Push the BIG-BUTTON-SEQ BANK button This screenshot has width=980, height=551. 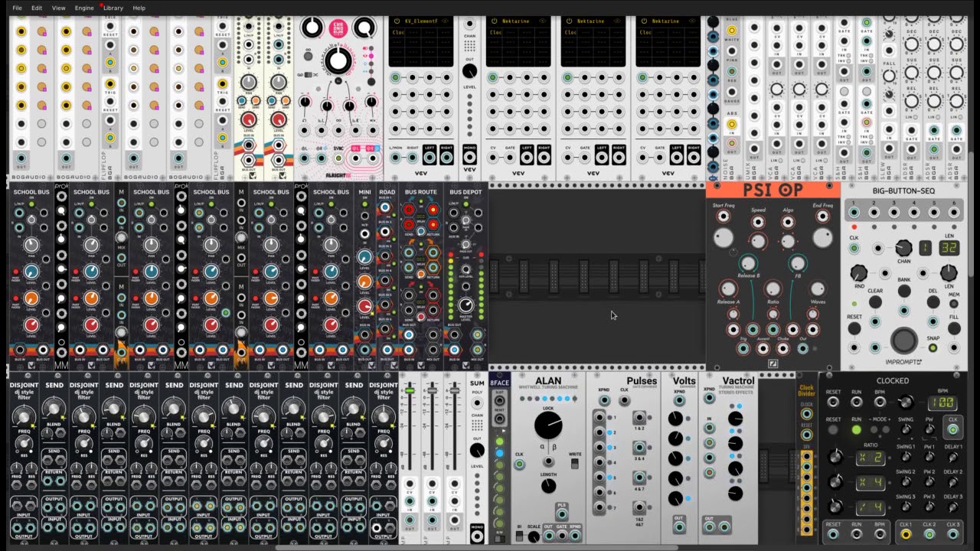tap(904, 291)
